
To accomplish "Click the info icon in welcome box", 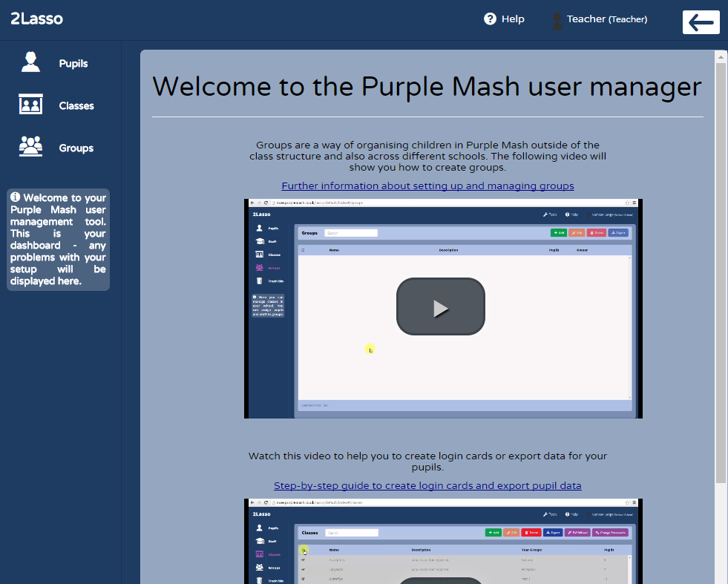I will [x=16, y=197].
